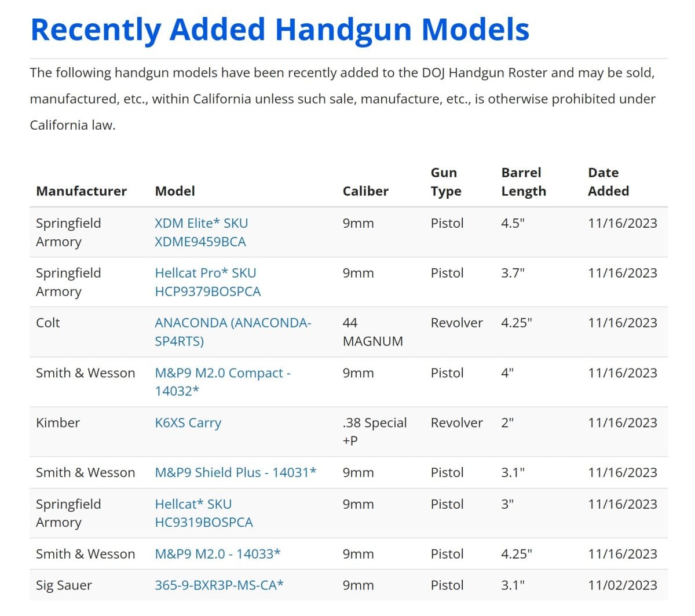The width and height of the screenshot is (695, 616).
Task: Open the M&P9 M2.0 - 14033 link
Action: 217,554
